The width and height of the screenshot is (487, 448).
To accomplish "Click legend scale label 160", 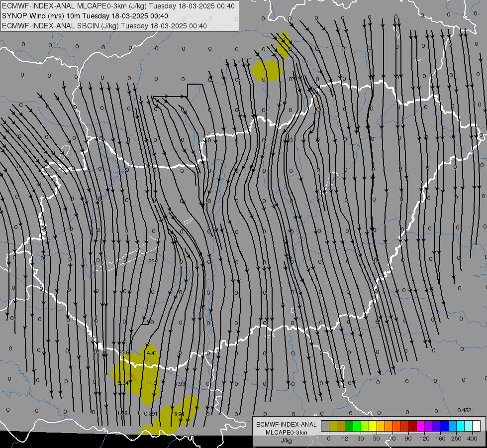I will (440, 439).
